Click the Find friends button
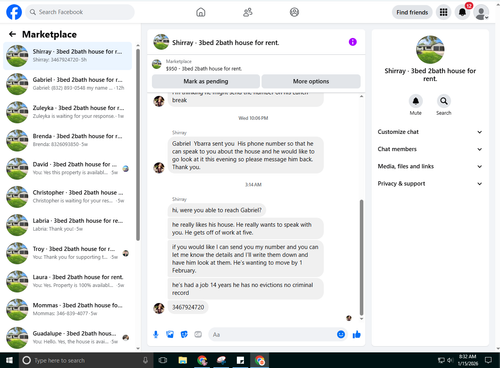The height and width of the screenshot is (368, 500). (412, 12)
